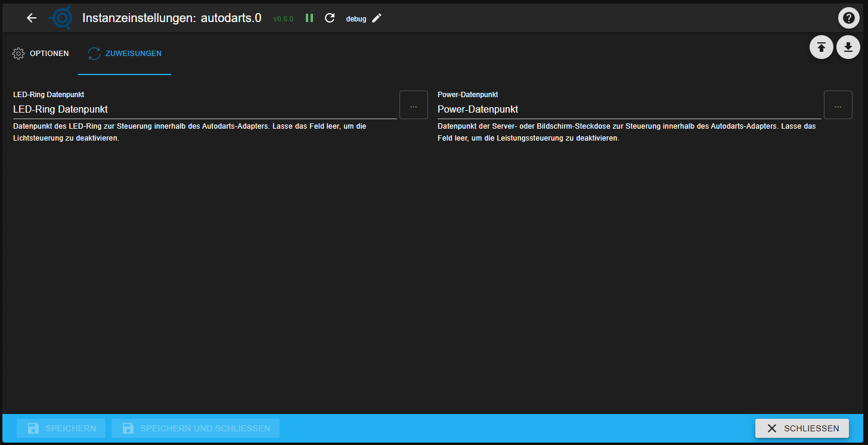Click Speichern und Schliessen

click(196, 428)
